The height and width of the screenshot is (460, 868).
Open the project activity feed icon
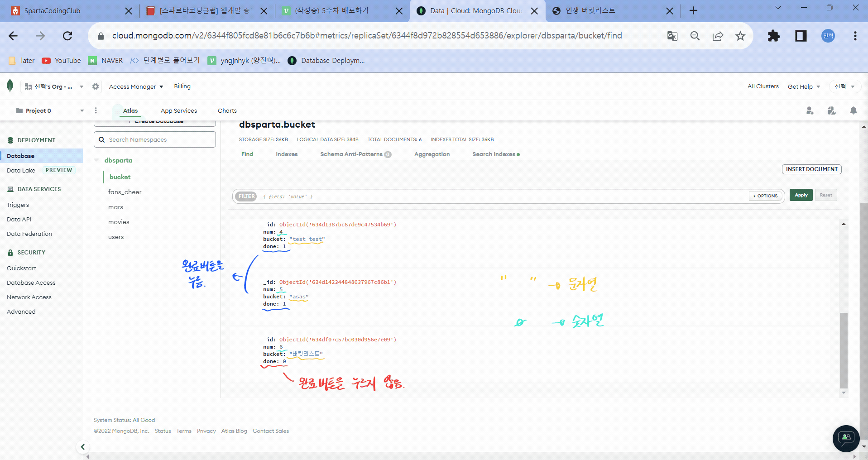[831, 110]
